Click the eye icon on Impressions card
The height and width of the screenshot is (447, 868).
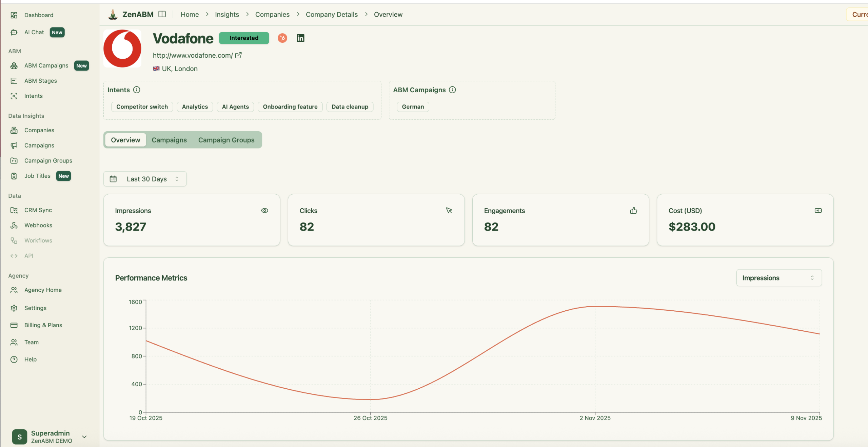[264, 211]
